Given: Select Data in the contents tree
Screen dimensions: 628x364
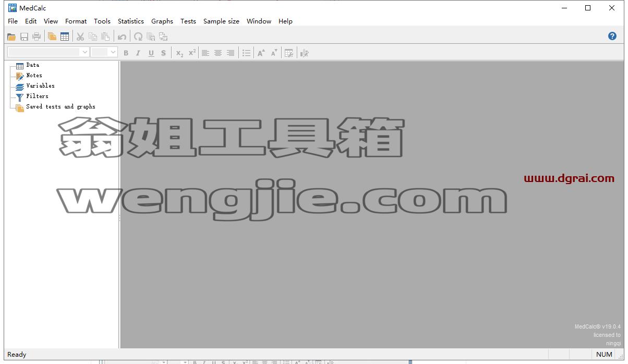Looking at the screenshot, I should pos(33,65).
